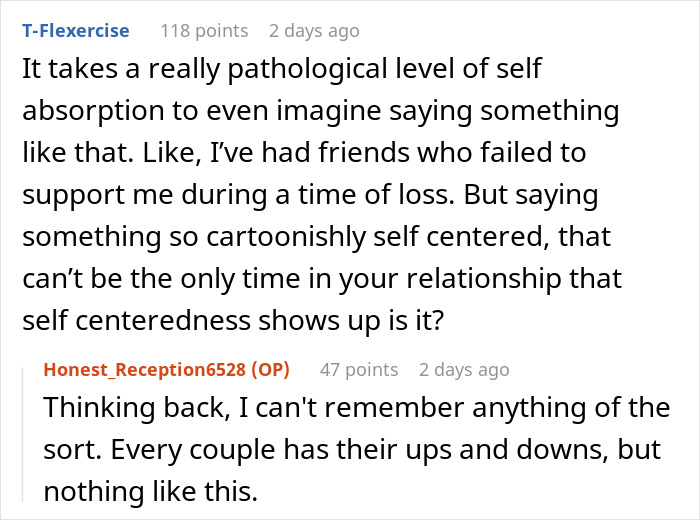Open the OP reply's '2 days ago' timestamp
The width and height of the screenshot is (700, 520).
[x=464, y=370]
